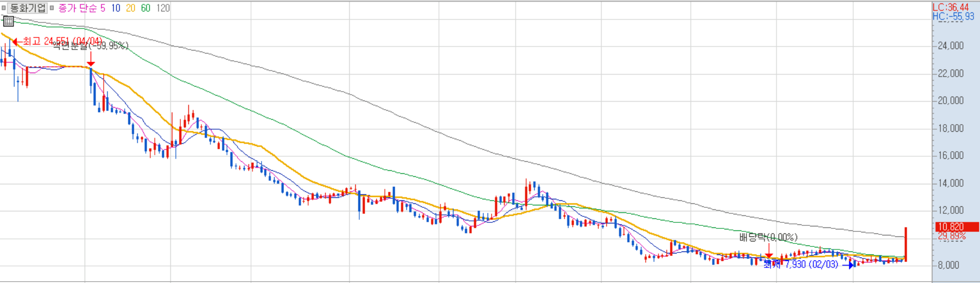Click the 14,000 price axis label
980x283 pixels.
(950, 183)
